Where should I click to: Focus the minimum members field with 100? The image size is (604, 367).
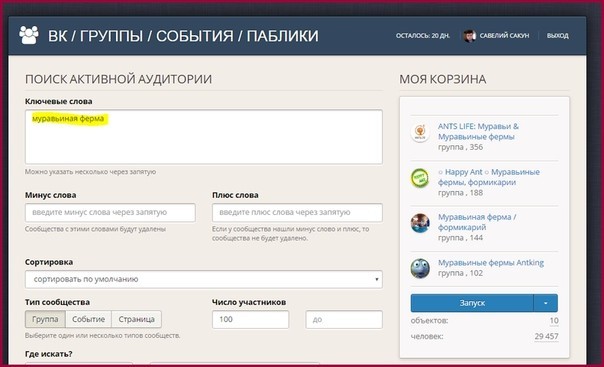click(250, 320)
